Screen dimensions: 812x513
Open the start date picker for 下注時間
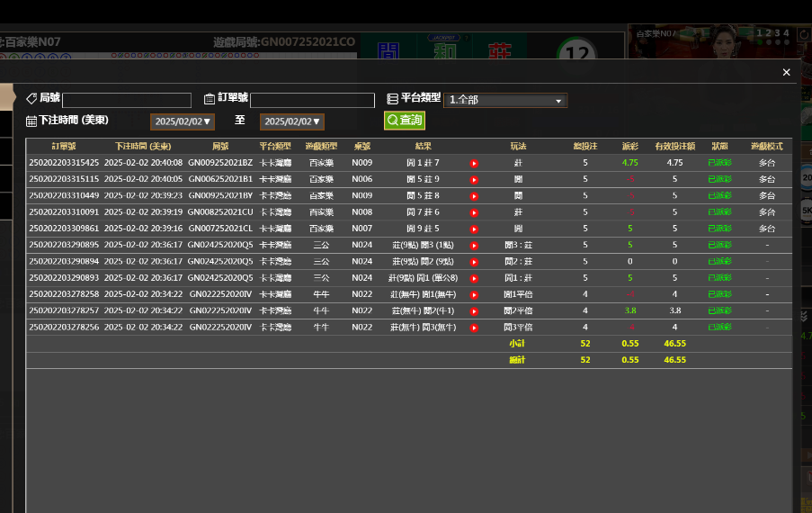[x=183, y=121]
